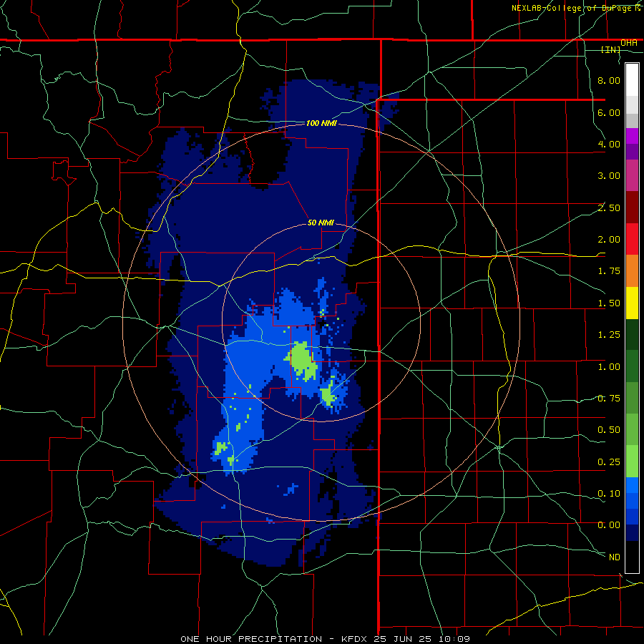This screenshot has width=644, height=644.
Task: Click the [IN] units label
Action: tap(611, 50)
